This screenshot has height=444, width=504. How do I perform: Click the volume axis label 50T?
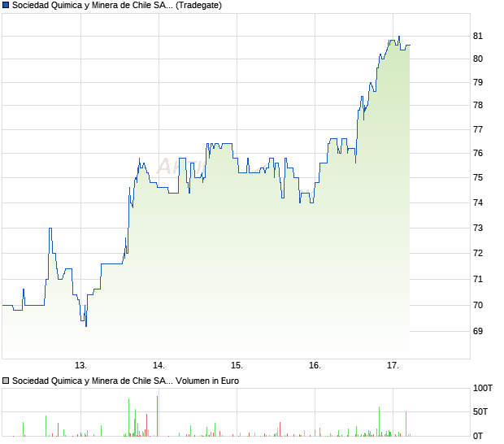pos(480,411)
